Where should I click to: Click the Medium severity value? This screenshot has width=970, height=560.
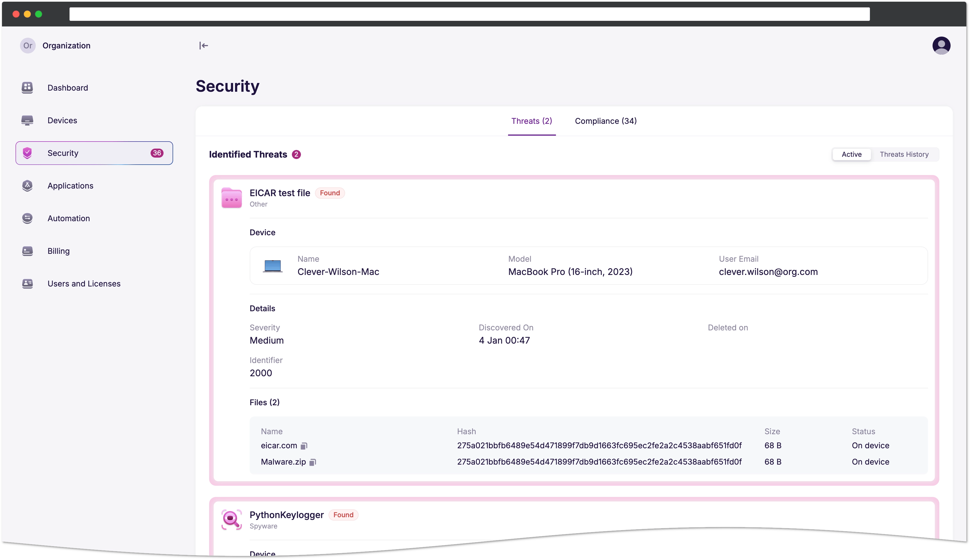click(x=267, y=341)
